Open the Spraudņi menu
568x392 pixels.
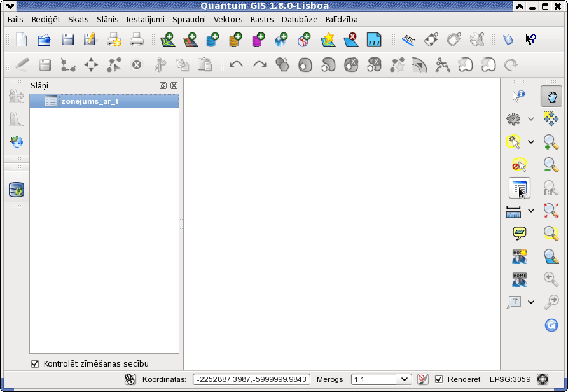pos(189,20)
